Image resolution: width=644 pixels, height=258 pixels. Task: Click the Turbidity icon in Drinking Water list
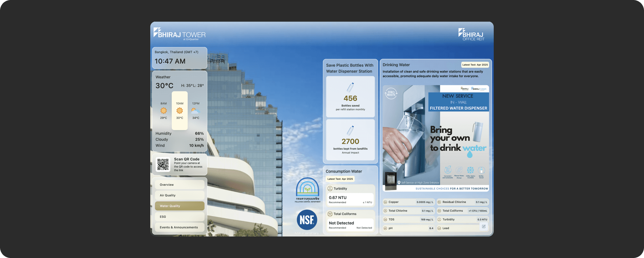439,220
